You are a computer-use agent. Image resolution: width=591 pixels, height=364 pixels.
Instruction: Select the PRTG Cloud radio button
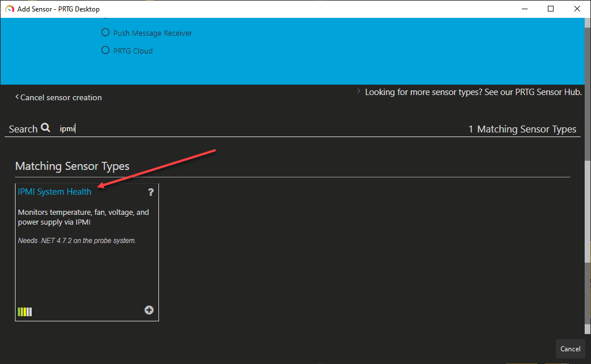click(x=105, y=51)
